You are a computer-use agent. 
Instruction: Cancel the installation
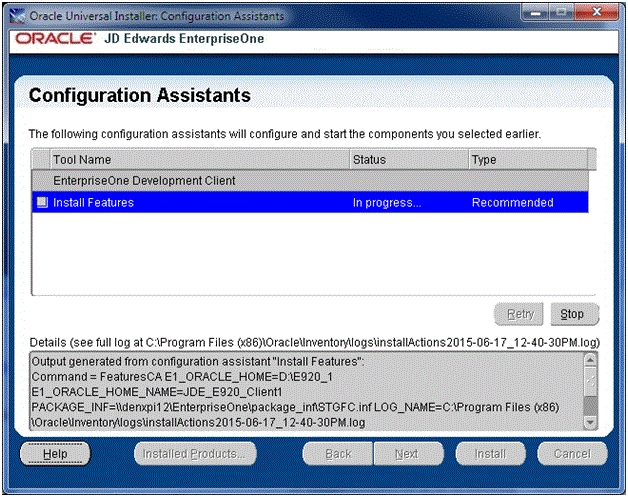point(572,454)
